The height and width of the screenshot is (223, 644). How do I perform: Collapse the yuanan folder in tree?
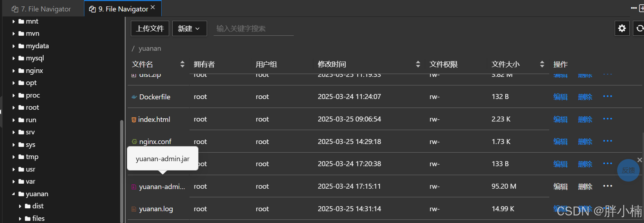point(14,194)
